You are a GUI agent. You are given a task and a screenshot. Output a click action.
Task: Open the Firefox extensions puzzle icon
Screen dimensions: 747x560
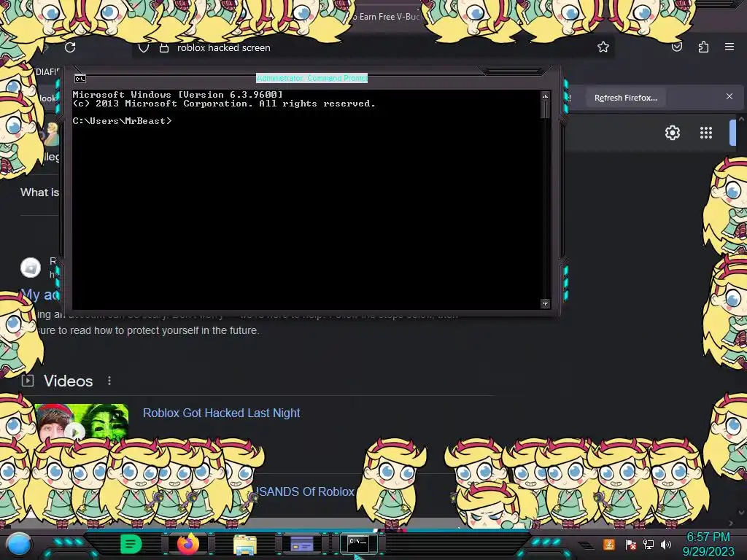pos(703,47)
